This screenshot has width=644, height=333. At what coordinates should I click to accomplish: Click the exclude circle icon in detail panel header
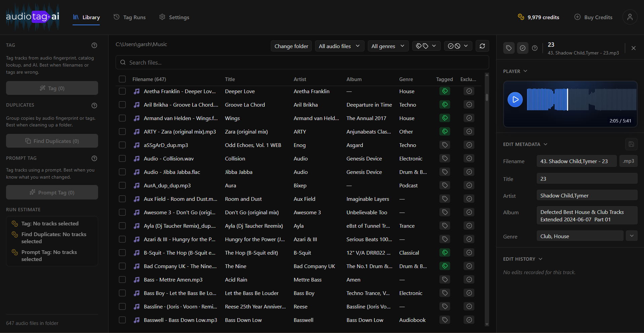[x=522, y=48]
